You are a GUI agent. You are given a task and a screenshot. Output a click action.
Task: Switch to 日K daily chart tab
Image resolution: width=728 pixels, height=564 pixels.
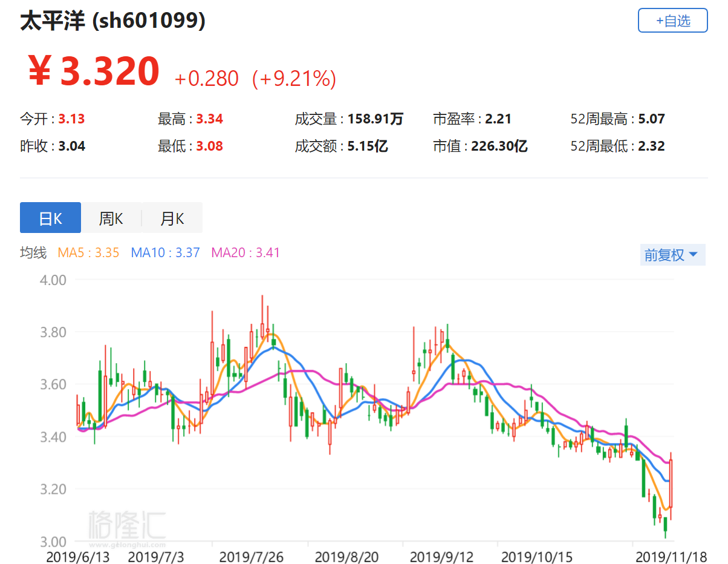[x=51, y=218]
